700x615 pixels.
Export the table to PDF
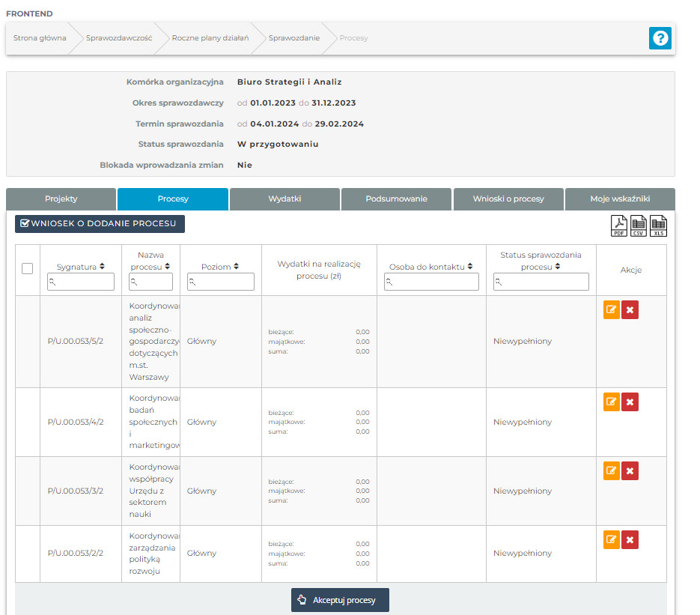pos(619,225)
